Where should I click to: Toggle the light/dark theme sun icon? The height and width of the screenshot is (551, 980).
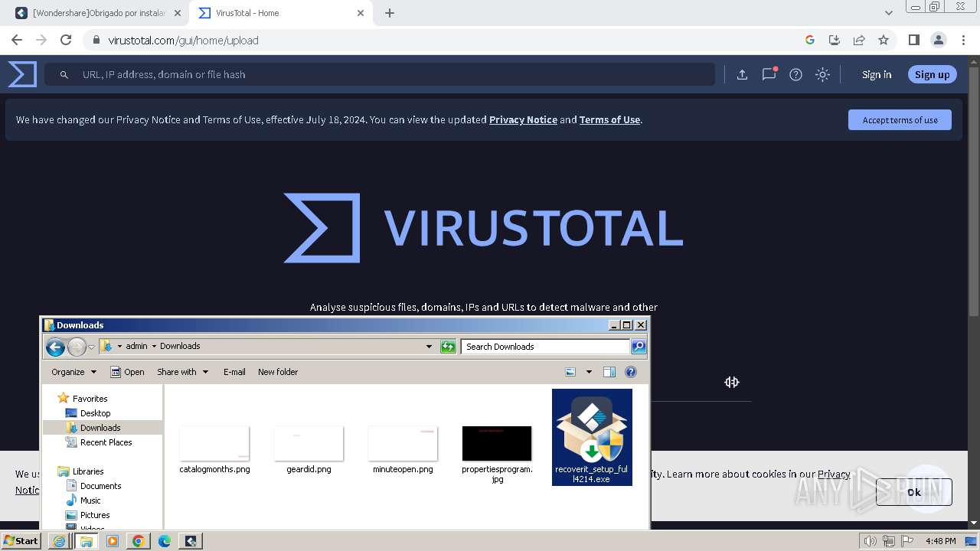click(822, 74)
